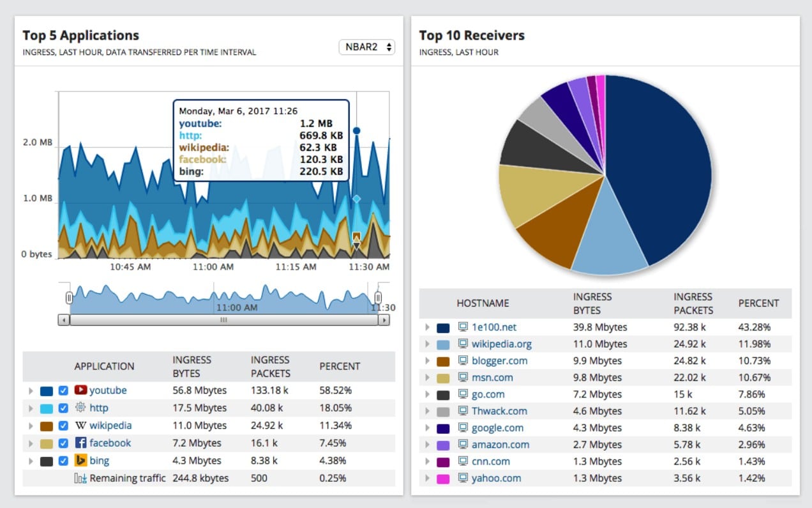The width and height of the screenshot is (812, 508).
Task: Open the bing application link
Action: click(x=99, y=460)
